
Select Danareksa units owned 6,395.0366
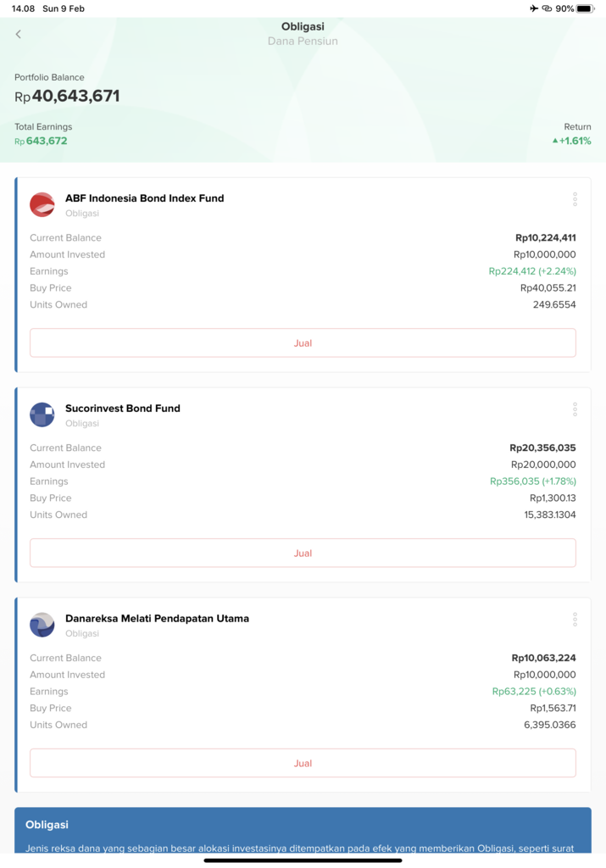click(550, 725)
